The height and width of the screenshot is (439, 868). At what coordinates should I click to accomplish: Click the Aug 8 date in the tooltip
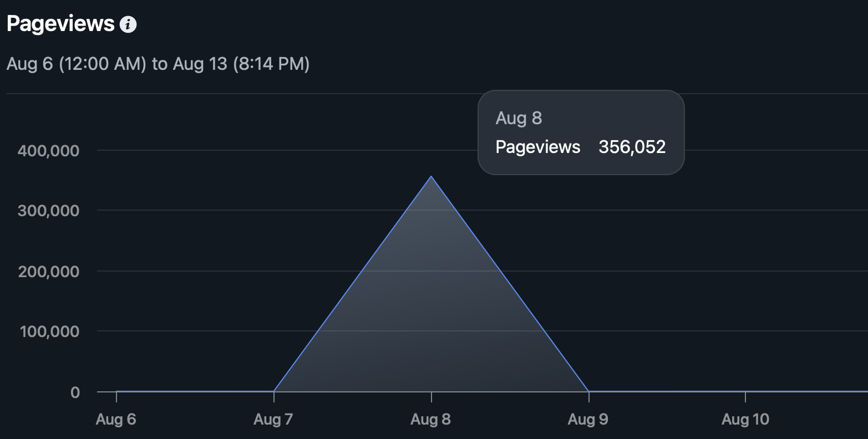[x=519, y=118]
